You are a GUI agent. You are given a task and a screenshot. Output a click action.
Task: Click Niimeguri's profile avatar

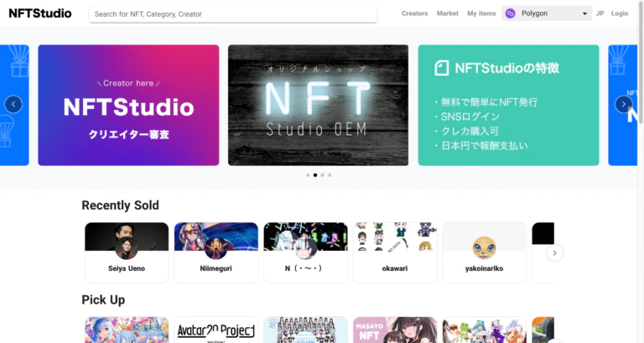tap(216, 248)
